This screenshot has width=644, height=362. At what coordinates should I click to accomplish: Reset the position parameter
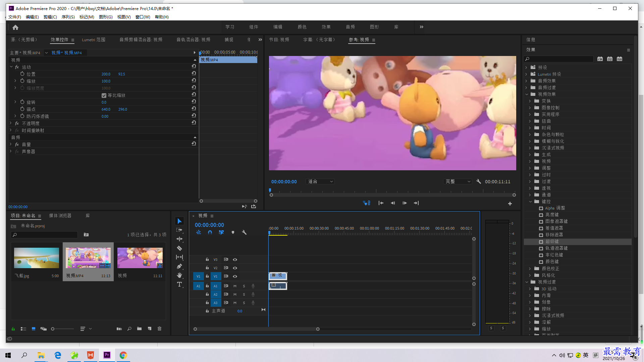pos(194,73)
